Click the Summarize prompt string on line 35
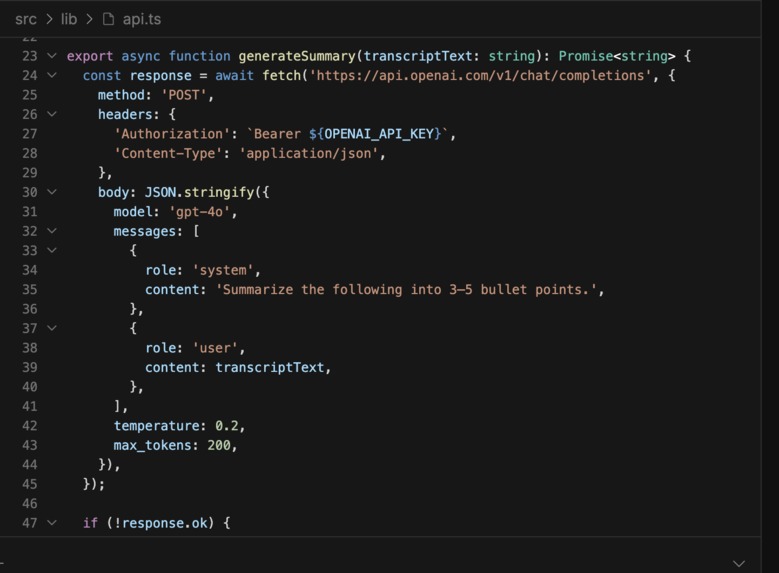Viewport: 779px width, 573px height. tap(406, 290)
